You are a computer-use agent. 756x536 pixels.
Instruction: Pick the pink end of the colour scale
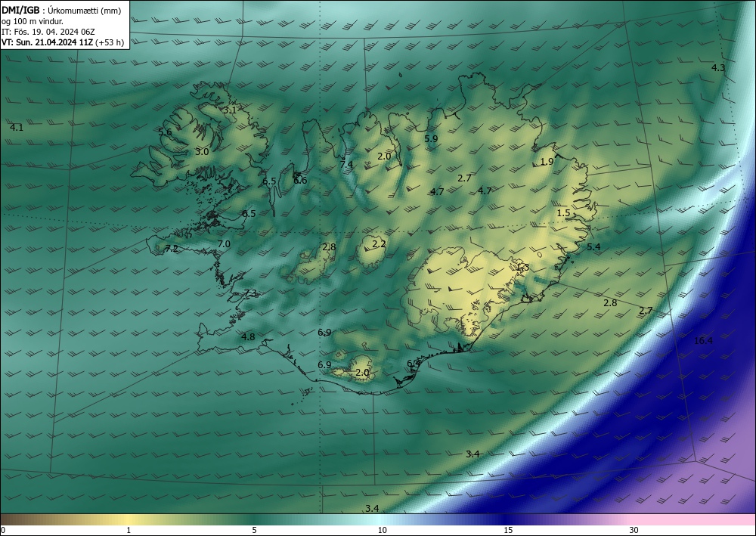coord(694,519)
